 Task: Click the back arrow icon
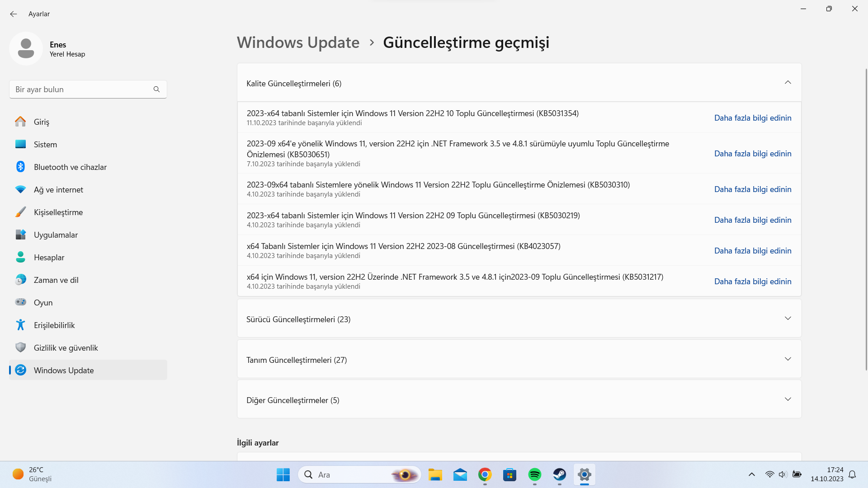[14, 14]
